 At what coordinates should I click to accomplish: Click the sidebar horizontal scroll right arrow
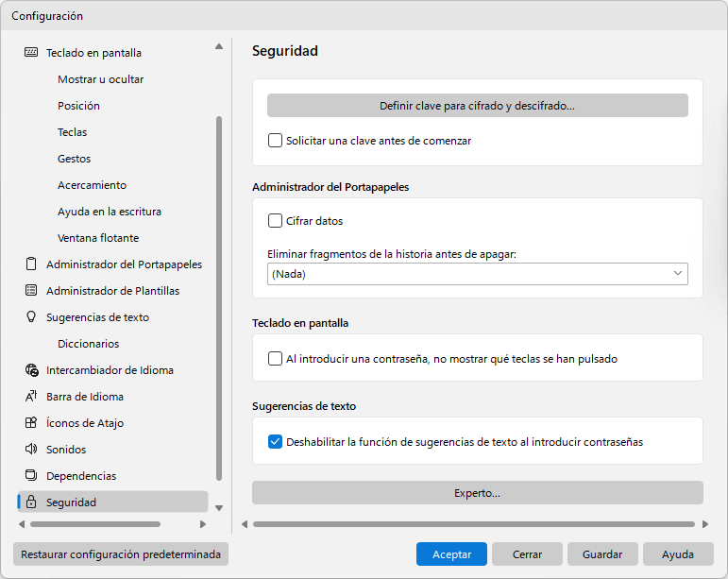coord(202,524)
